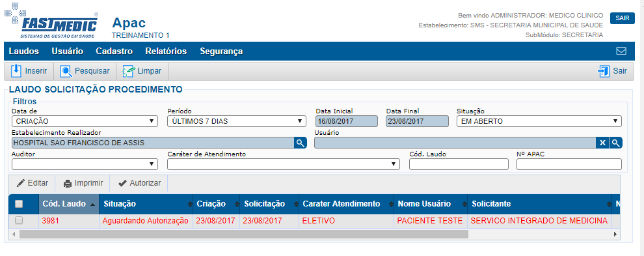Click the Limpar button label
The height and width of the screenshot is (256, 644).
point(150,71)
